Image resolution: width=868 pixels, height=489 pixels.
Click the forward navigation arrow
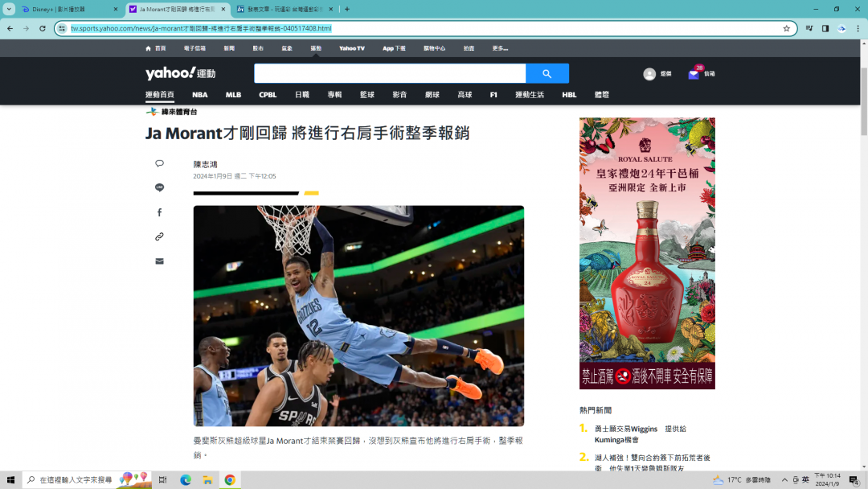click(26, 28)
